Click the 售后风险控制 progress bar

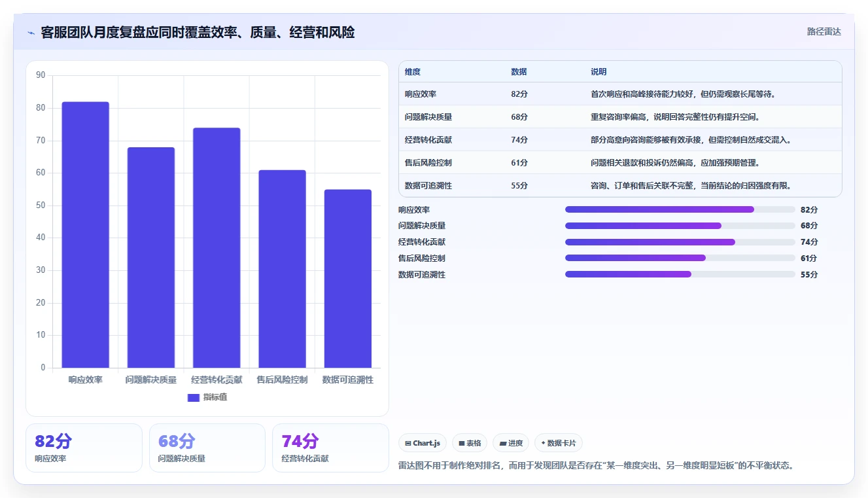pyautogui.click(x=680, y=258)
